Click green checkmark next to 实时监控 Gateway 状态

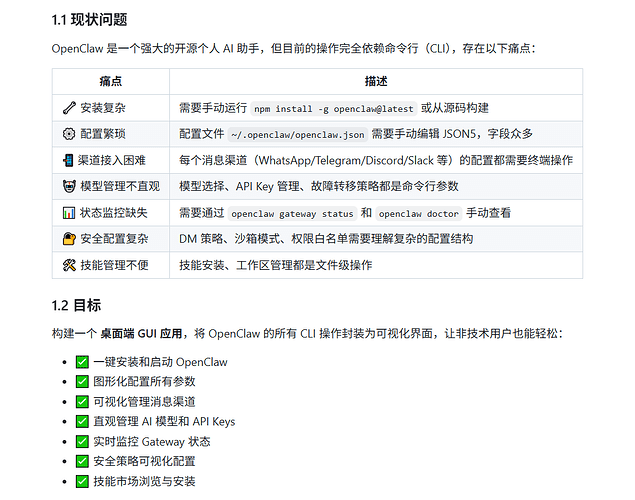click(x=82, y=441)
